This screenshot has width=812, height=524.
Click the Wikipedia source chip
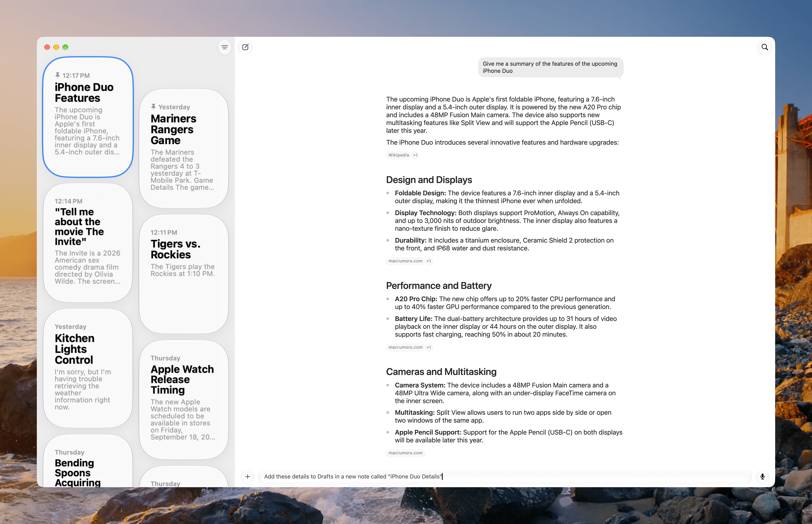[399, 155]
